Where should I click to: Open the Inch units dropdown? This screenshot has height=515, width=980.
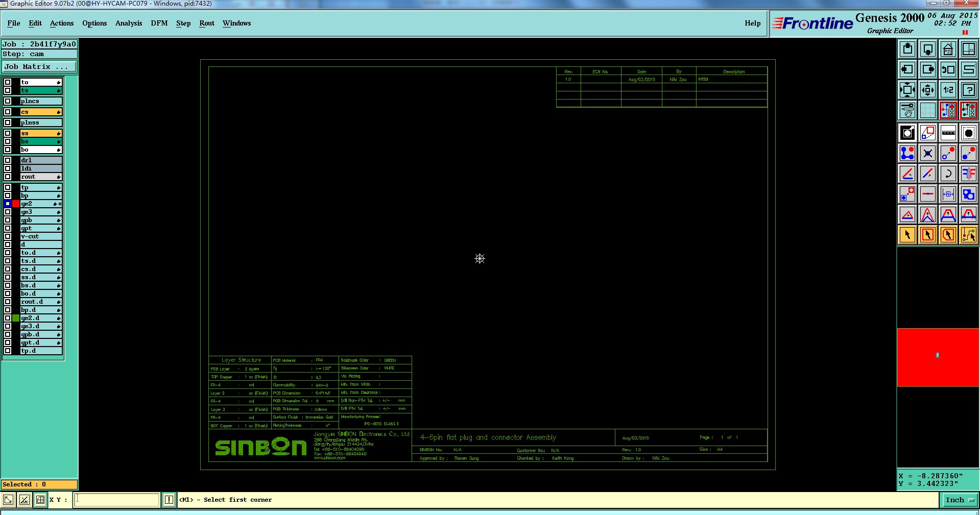tap(959, 500)
